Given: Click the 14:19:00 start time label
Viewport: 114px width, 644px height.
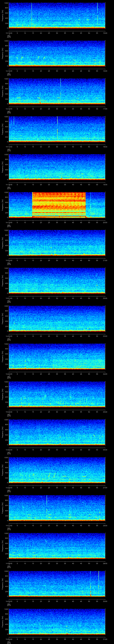Looking at the screenshot, I should point(9,223).
